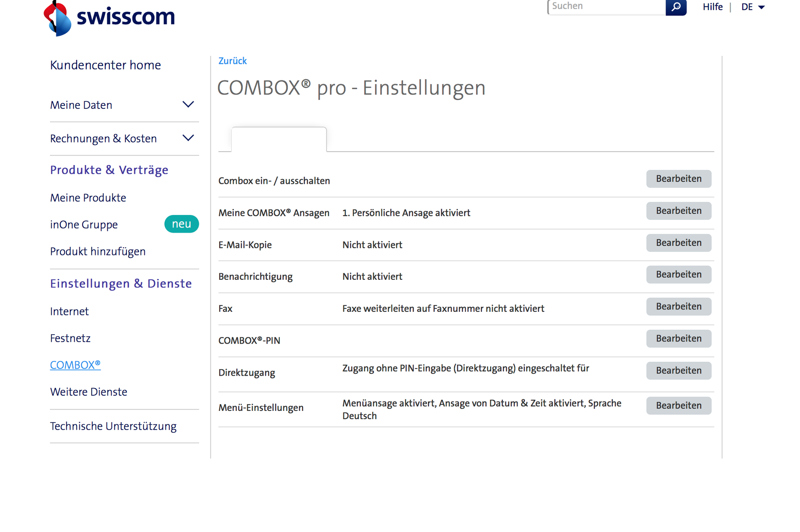
Task: Edit Direktzugang setting
Action: [x=678, y=371]
